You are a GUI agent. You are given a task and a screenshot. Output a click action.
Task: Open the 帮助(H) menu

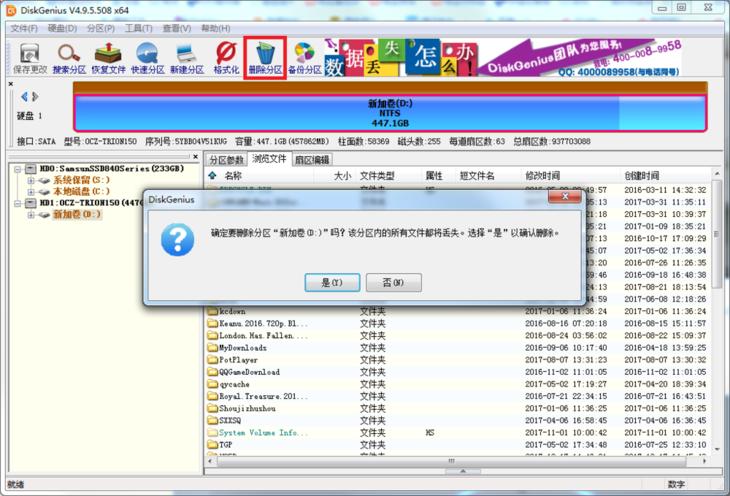(x=216, y=28)
